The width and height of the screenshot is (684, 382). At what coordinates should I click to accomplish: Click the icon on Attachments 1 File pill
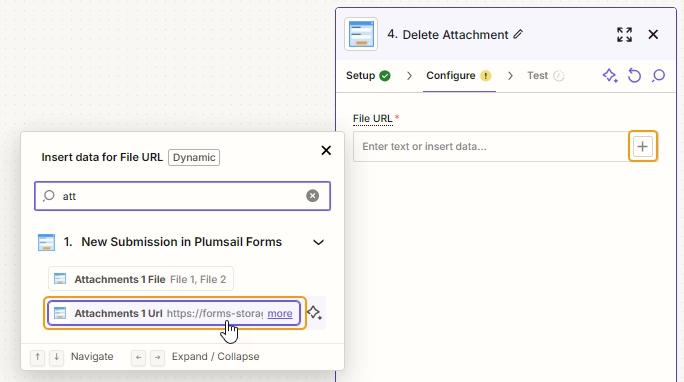(x=60, y=279)
